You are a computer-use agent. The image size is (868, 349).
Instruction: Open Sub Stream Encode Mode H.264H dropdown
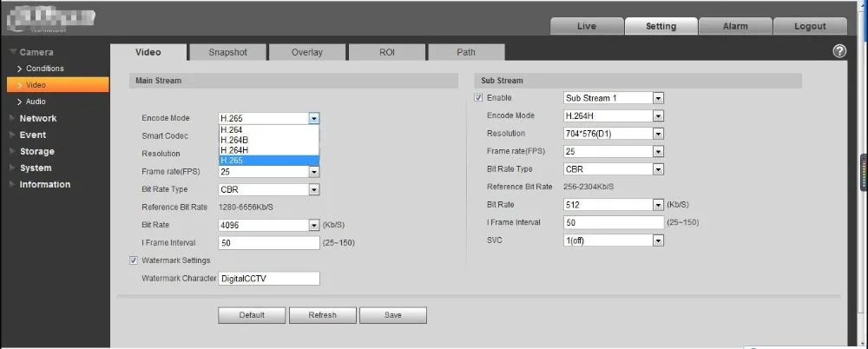pos(658,115)
